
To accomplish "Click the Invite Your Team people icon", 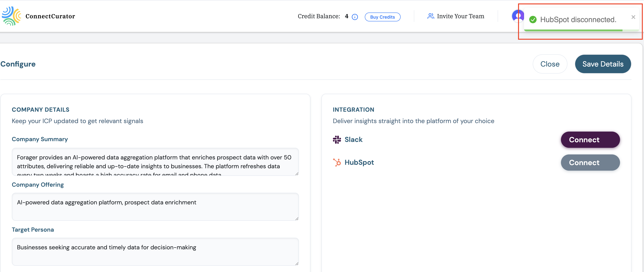I will pyautogui.click(x=431, y=16).
